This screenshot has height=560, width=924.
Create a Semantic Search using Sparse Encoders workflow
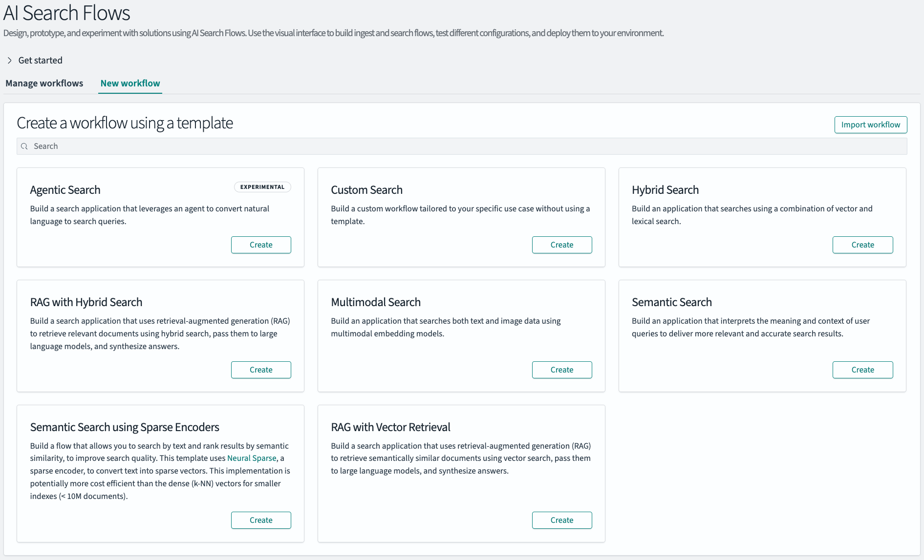click(261, 520)
